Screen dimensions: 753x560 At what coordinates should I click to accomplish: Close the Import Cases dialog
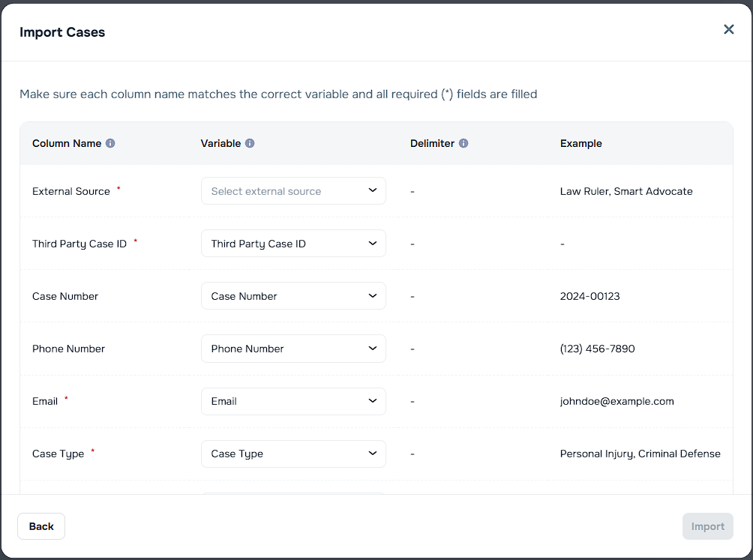pyautogui.click(x=728, y=29)
